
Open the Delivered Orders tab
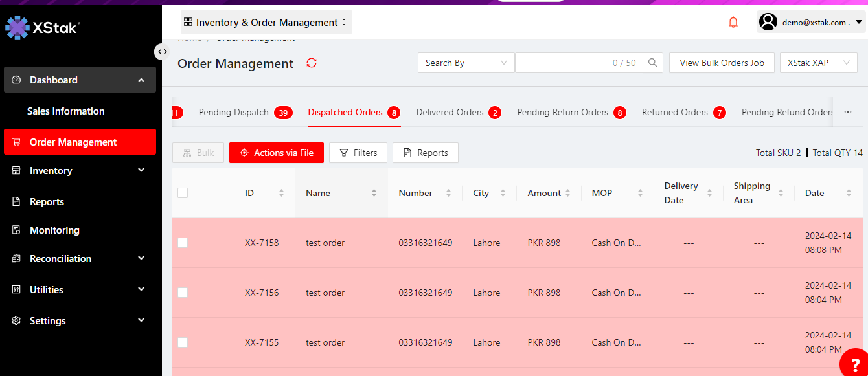click(450, 113)
